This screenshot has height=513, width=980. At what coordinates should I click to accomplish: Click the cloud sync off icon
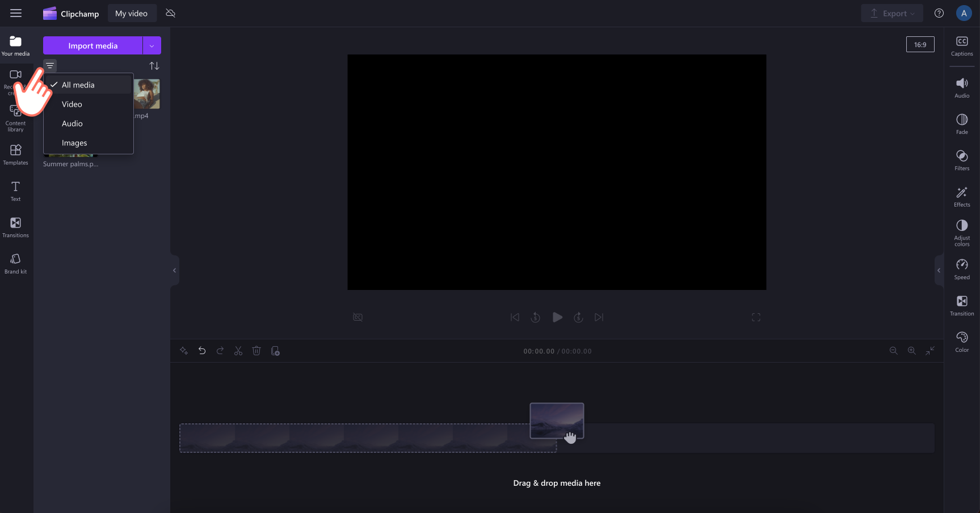[170, 13]
